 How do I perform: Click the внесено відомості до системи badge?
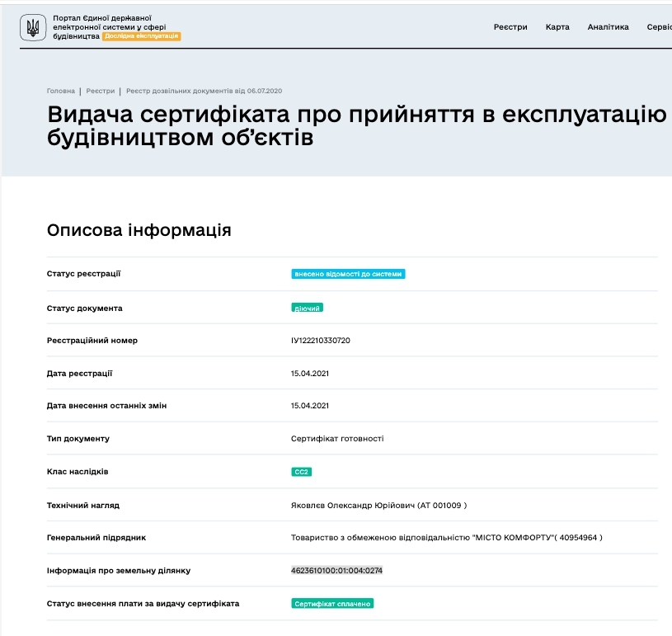tap(348, 274)
